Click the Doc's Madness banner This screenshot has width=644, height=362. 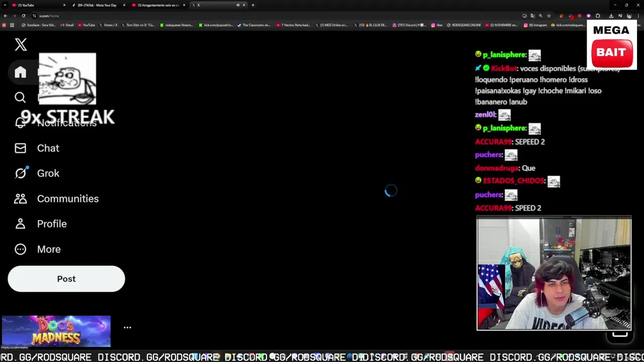tap(56, 331)
